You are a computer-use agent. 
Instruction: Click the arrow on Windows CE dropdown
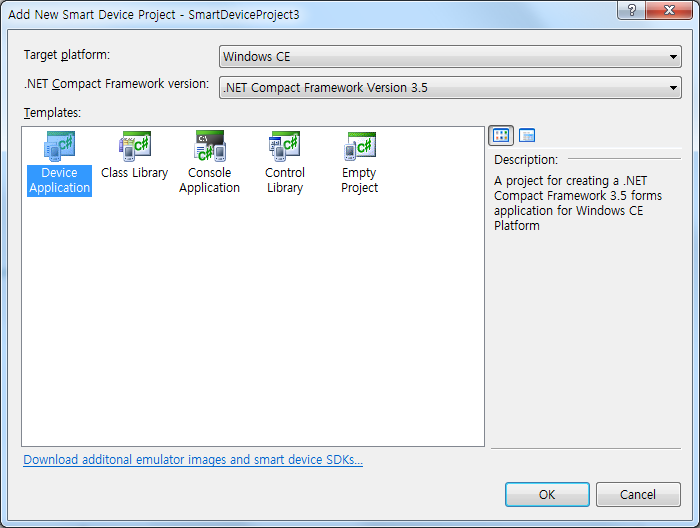[674, 57]
